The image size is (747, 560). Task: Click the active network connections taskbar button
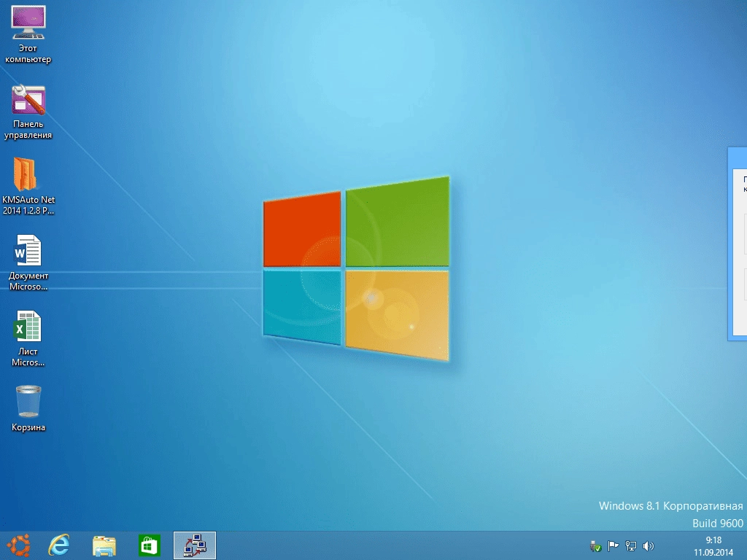coord(195,545)
